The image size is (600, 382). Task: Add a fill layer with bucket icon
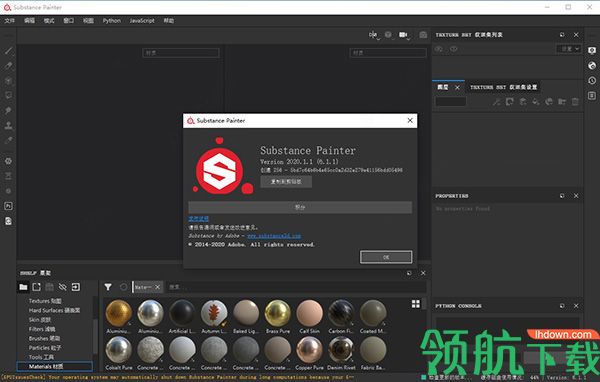[536, 101]
